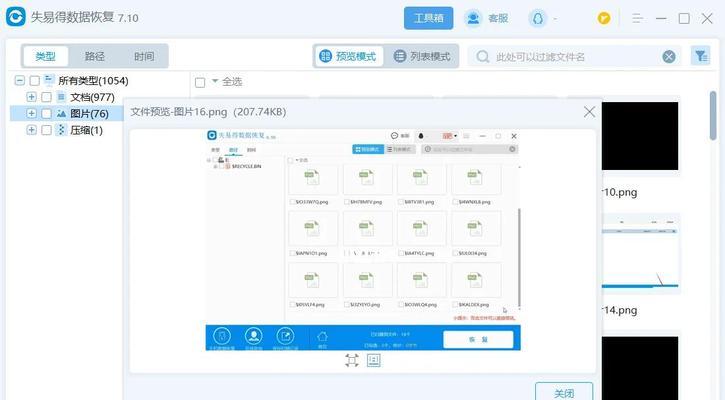Open the advanced filter funnel icon

(x=700, y=56)
